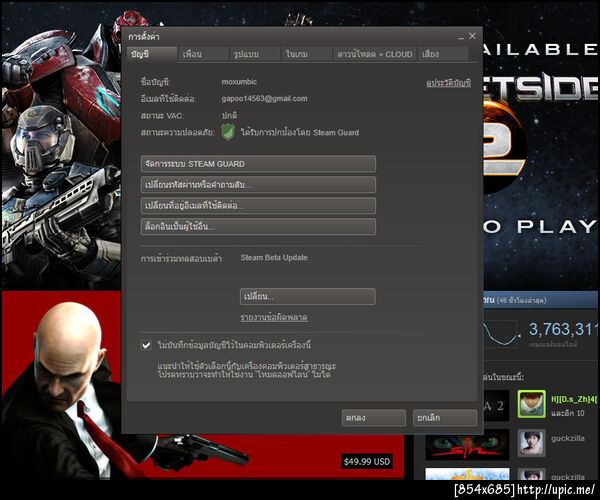Open the ดาวน์โหลด + CLOUD tab
600x500 pixels.
click(x=375, y=54)
